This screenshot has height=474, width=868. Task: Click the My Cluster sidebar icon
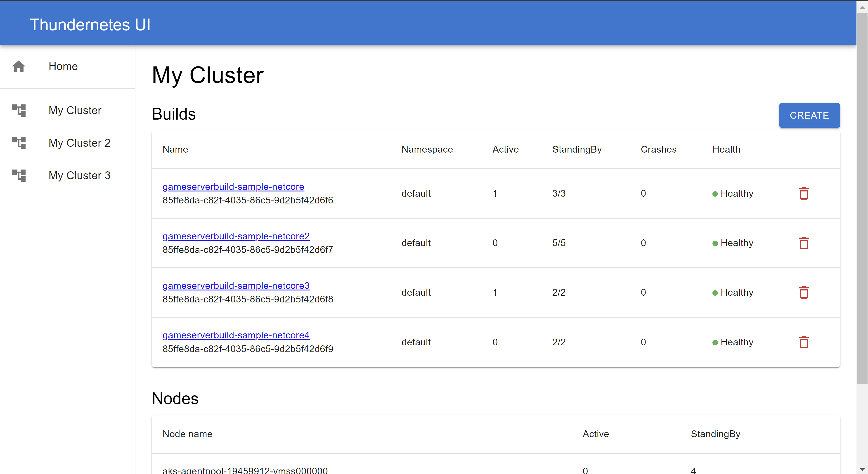coord(19,110)
